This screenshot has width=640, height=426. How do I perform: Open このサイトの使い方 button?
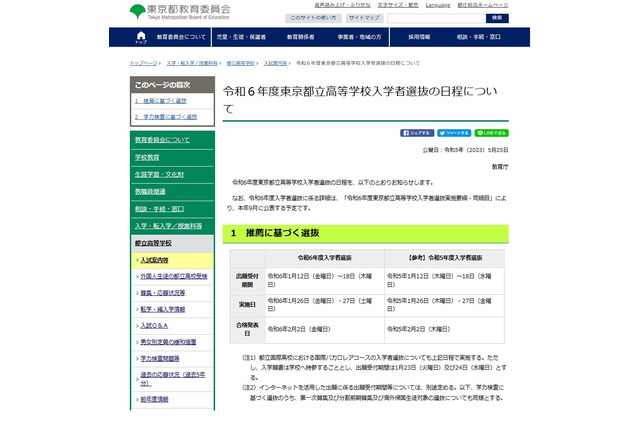click(x=313, y=18)
